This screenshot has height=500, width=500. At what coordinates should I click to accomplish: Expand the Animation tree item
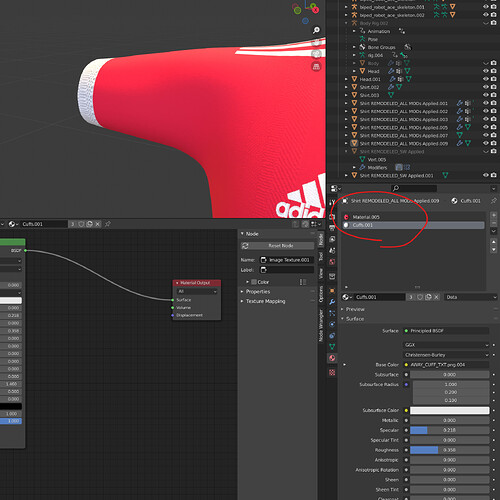pyautogui.click(x=354, y=31)
